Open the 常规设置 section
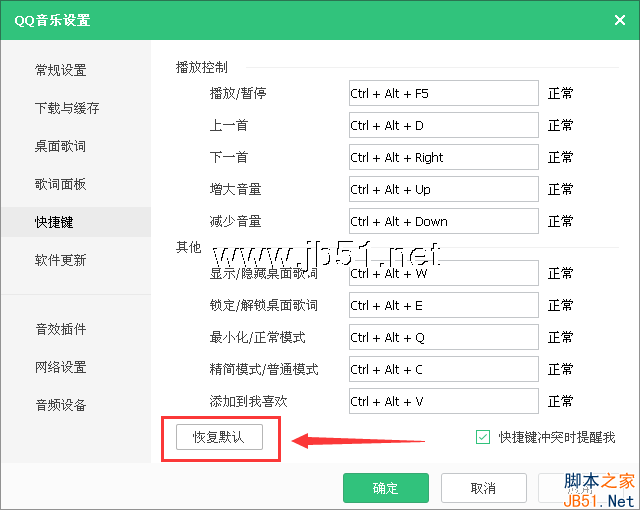The height and width of the screenshot is (510, 640). 61,70
